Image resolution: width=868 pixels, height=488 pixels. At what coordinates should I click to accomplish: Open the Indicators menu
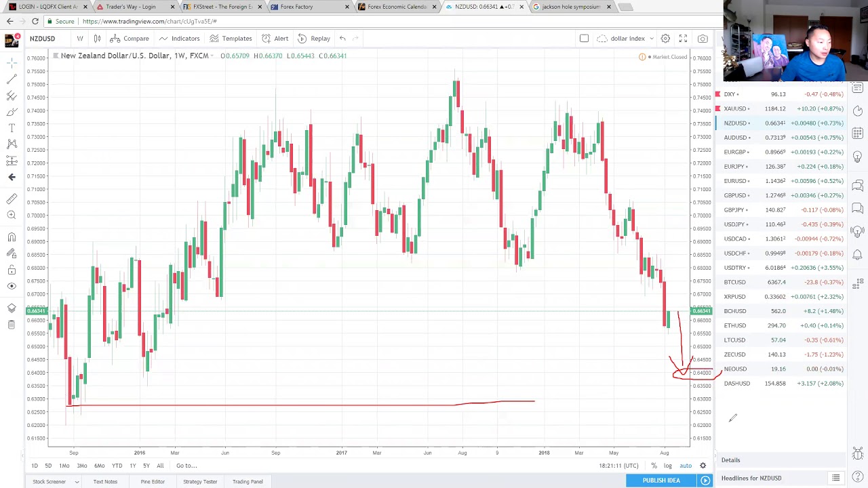(x=179, y=39)
